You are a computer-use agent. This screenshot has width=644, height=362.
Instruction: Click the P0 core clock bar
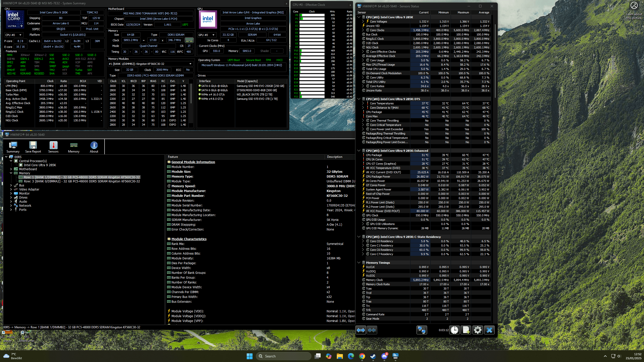point(312,15)
